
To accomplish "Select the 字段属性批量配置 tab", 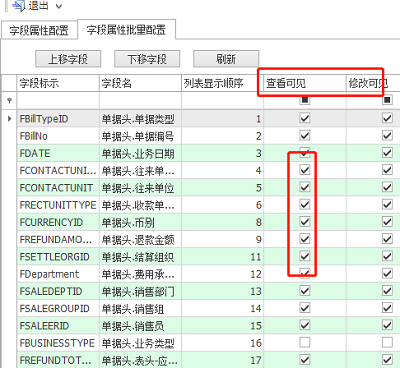I will click(126, 30).
